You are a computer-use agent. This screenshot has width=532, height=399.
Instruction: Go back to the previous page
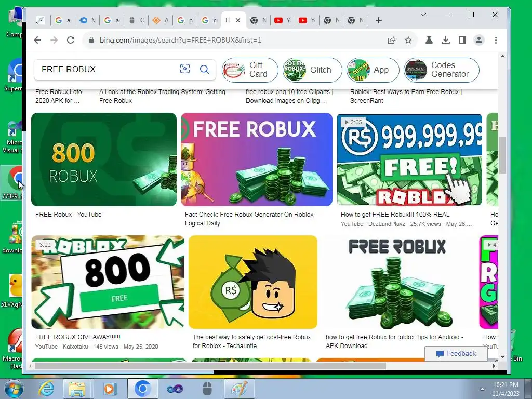tap(37, 40)
